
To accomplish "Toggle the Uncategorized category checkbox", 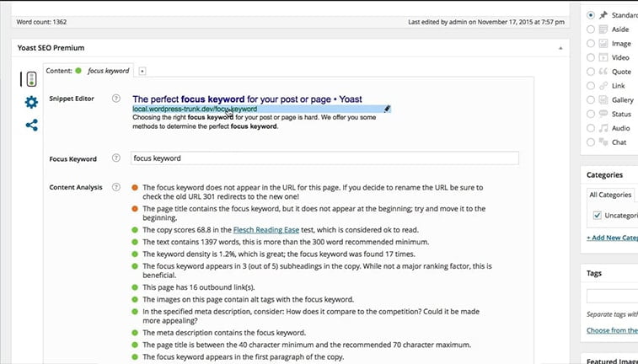I will [x=597, y=215].
